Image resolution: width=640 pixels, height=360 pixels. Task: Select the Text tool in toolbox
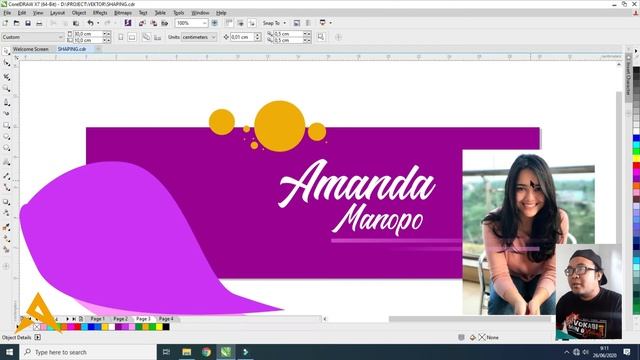(x=7, y=162)
